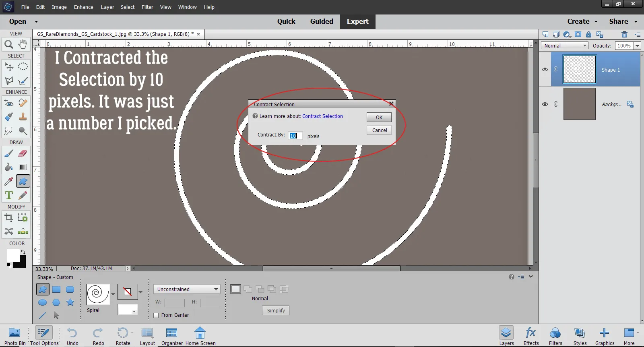The width and height of the screenshot is (644, 347).
Task: Select the Hand tool
Action: point(23,44)
